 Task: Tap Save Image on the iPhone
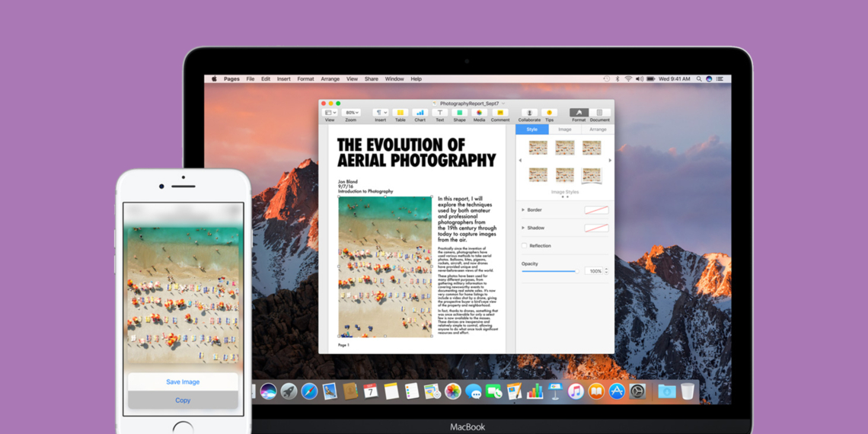coord(183,382)
